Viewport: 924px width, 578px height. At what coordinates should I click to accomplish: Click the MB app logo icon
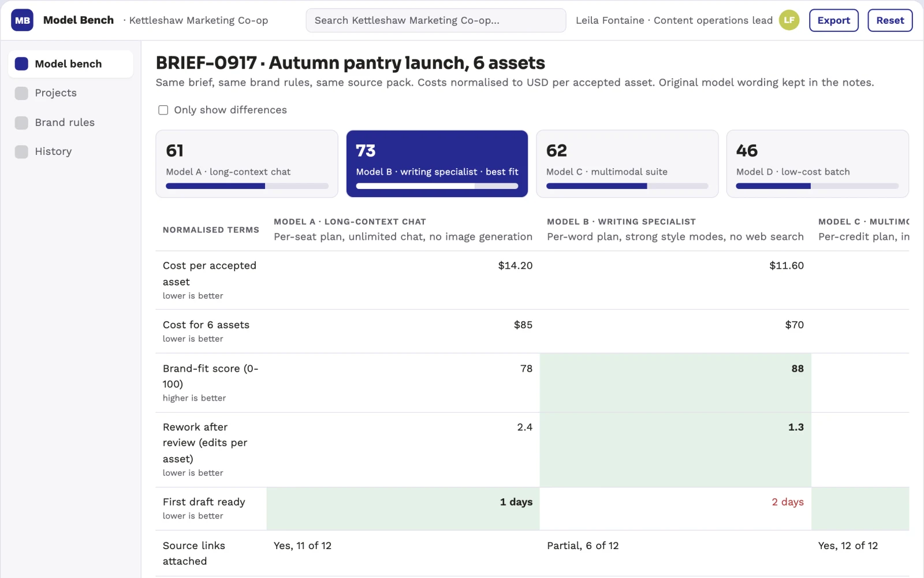coord(22,20)
